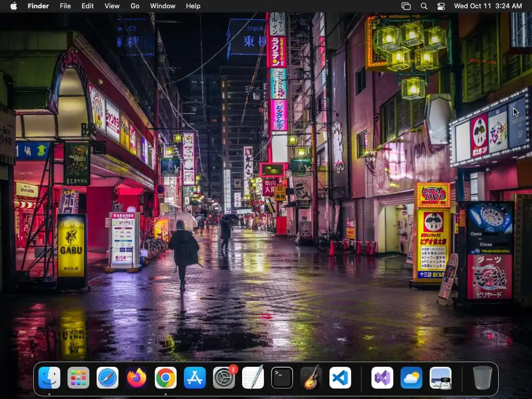Viewport: 532px width, 399px height.
Task: Launch Firefox from the Dock
Action: tap(137, 378)
